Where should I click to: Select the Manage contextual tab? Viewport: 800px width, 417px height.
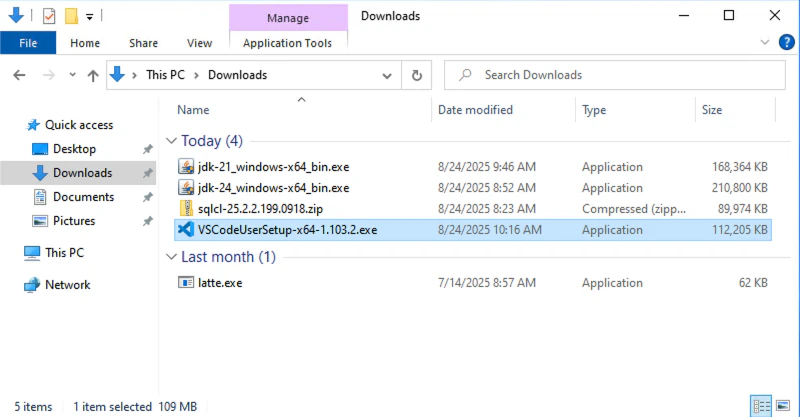click(288, 18)
